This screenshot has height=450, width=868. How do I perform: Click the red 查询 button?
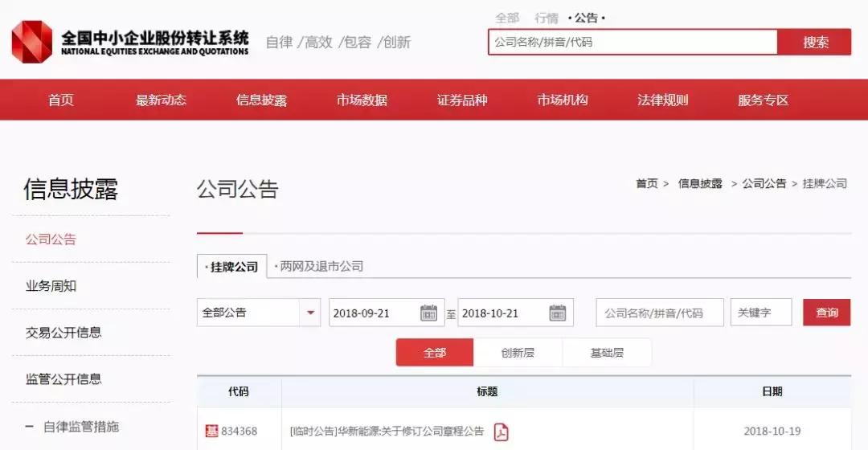pyautogui.click(x=826, y=313)
